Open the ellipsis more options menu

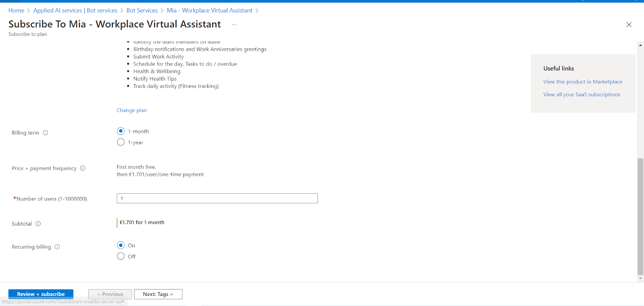point(234,25)
